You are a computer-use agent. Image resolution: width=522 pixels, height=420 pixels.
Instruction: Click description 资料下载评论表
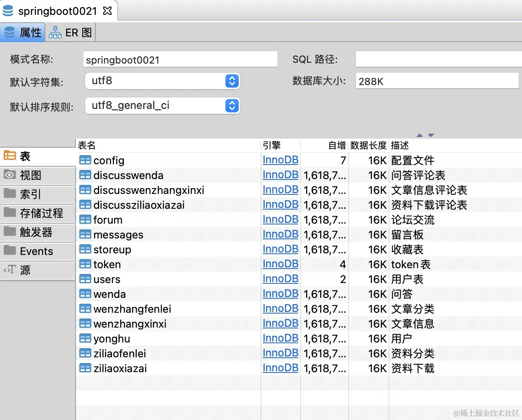429,205
